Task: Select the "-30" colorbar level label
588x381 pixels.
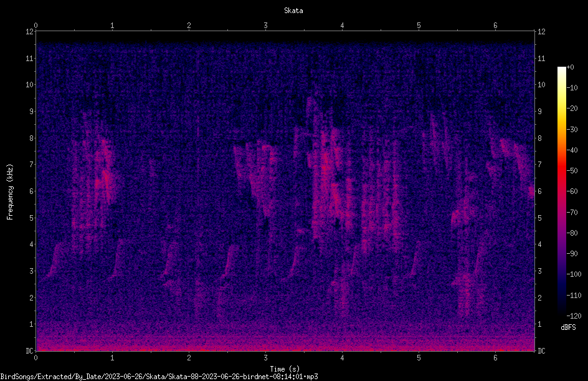Action: [x=572, y=130]
